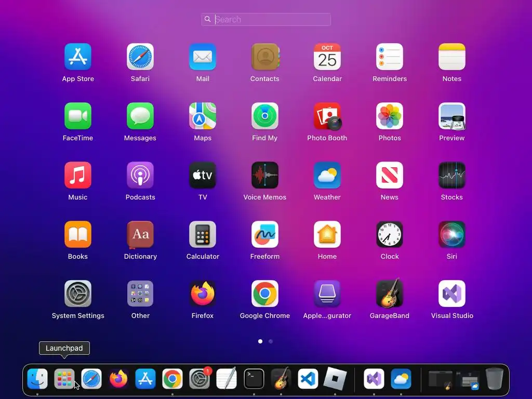Viewport: 532px width, 399px height.
Task: Open the Preview app
Action: 452,116
